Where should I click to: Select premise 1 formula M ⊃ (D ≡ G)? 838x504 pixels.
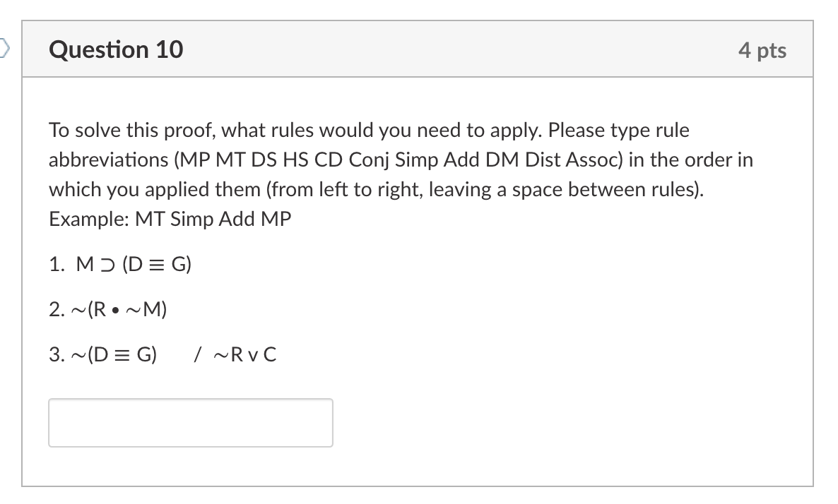coord(134,264)
